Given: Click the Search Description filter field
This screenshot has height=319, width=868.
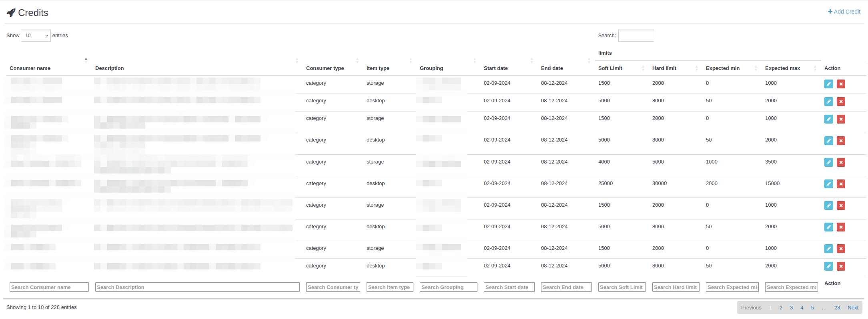Looking at the screenshot, I should click(x=197, y=287).
